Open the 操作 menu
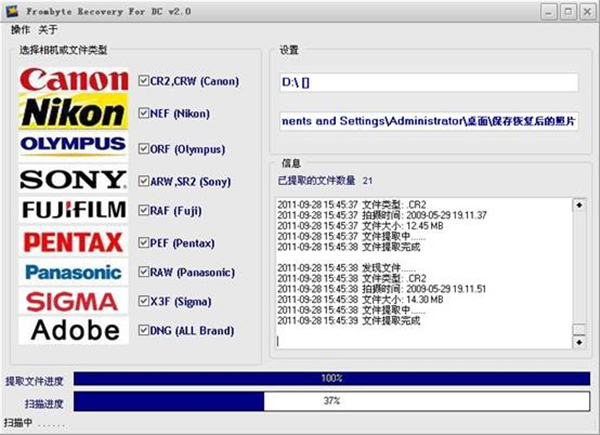This screenshot has width=600, height=435. pos(20,30)
